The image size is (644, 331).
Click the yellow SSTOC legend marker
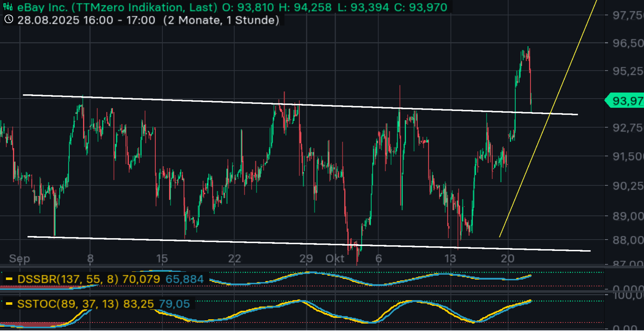tap(9, 304)
